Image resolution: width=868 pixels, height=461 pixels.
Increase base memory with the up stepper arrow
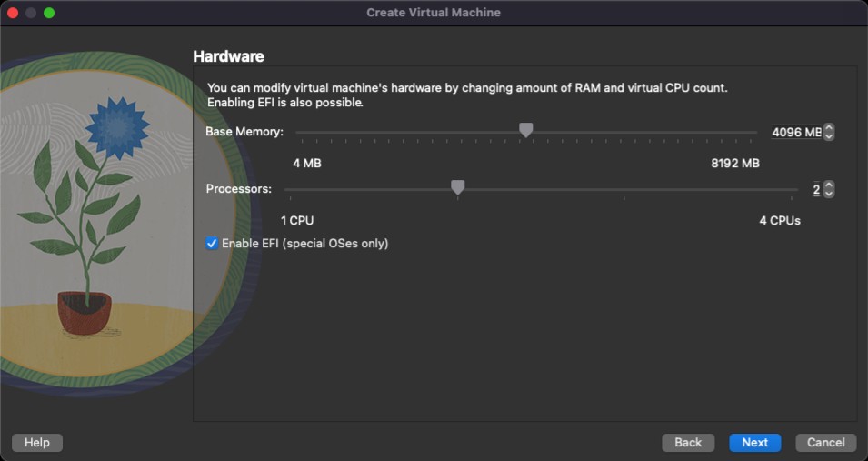pyautogui.click(x=828, y=128)
